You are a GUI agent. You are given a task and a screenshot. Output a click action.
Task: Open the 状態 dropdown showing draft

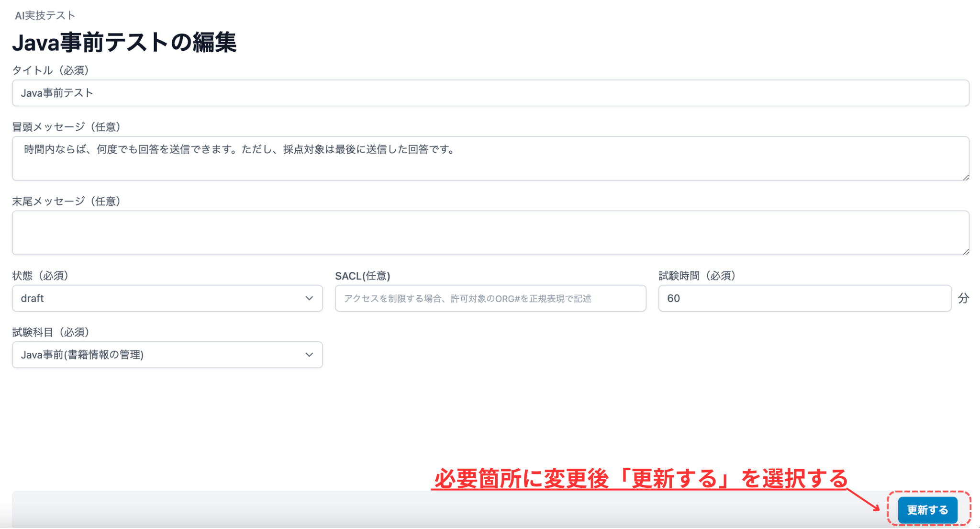(167, 298)
